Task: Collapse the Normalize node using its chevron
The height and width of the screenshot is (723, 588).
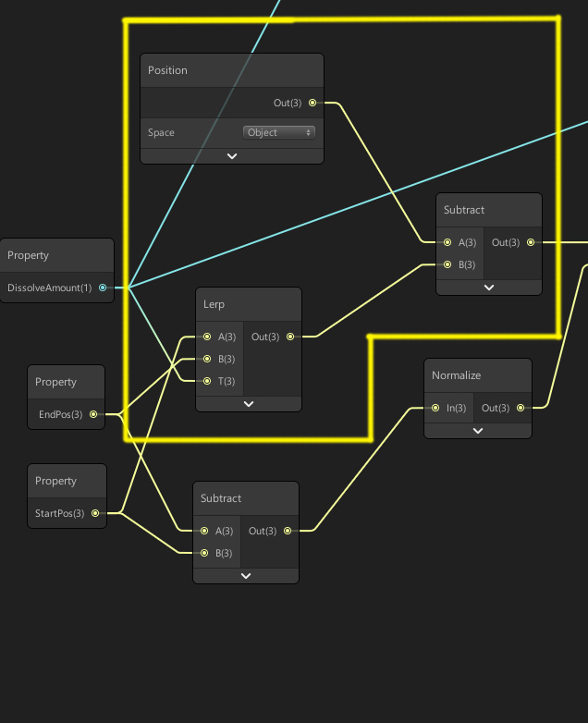Action: [x=478, y=430]
